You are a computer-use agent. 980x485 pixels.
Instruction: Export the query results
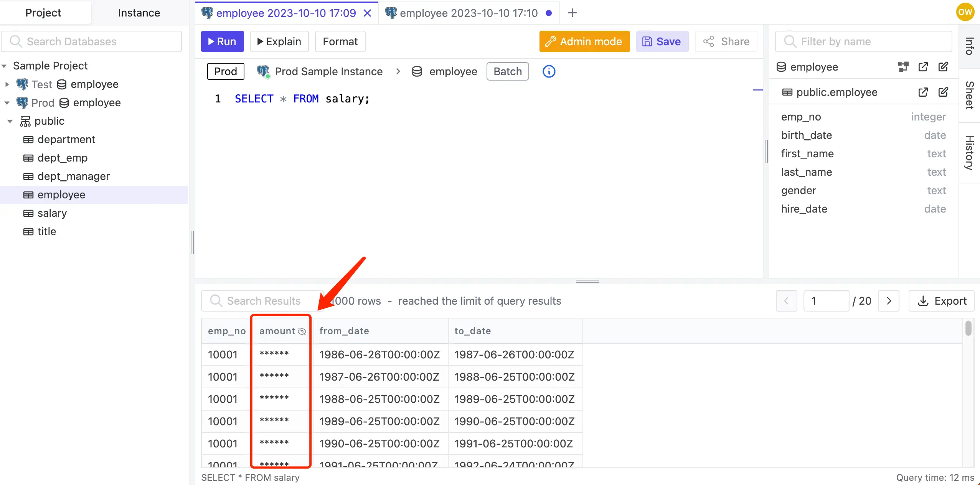tap(942, 301)
